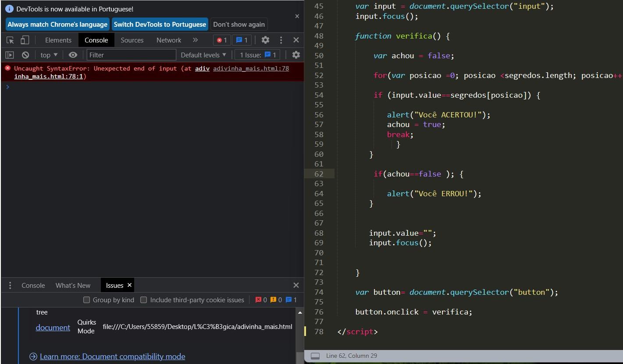The height and width of the screenshot is (364, 623).
Task: Switch to the Network tab
Action: [x=169, y=40]
